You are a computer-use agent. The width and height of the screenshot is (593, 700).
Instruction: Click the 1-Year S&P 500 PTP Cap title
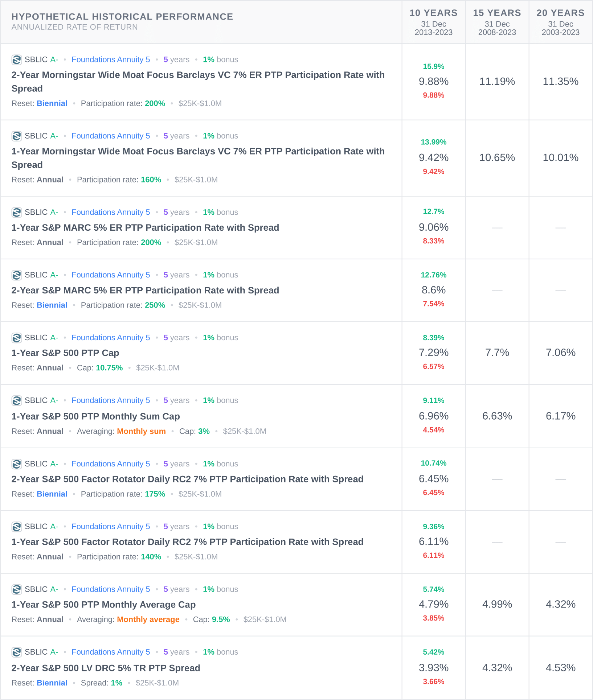[65, 353]
